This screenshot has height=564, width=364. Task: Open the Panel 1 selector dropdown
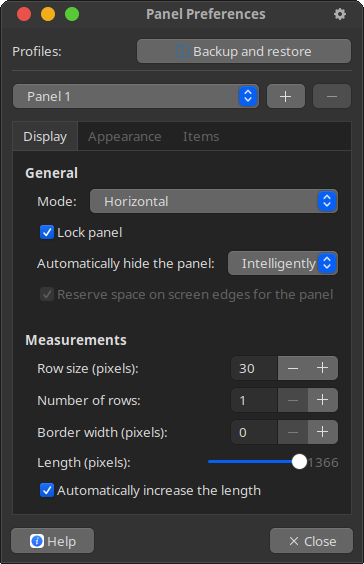136,96
